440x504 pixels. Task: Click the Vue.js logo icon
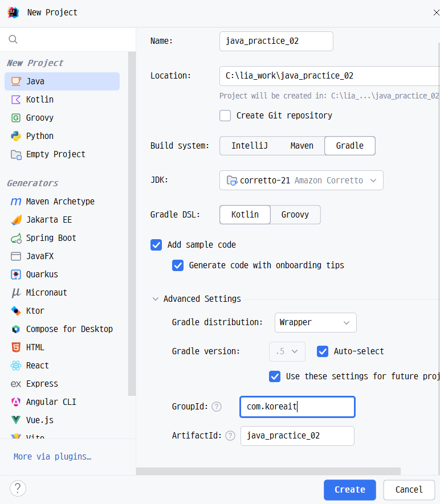[16, 420]
